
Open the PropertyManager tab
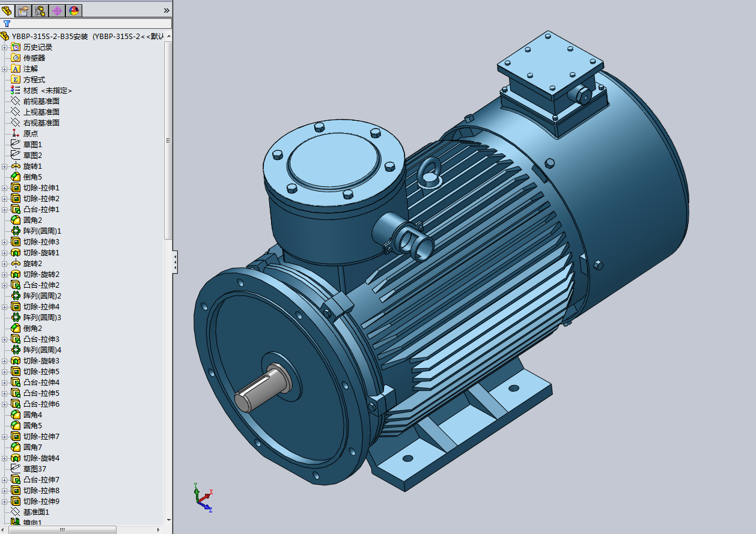coord(23,10)
